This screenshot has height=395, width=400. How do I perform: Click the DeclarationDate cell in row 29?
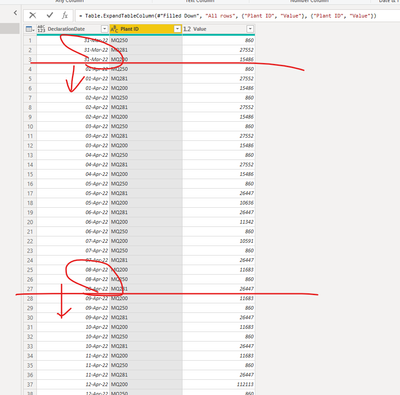click(x=73, y=308)
